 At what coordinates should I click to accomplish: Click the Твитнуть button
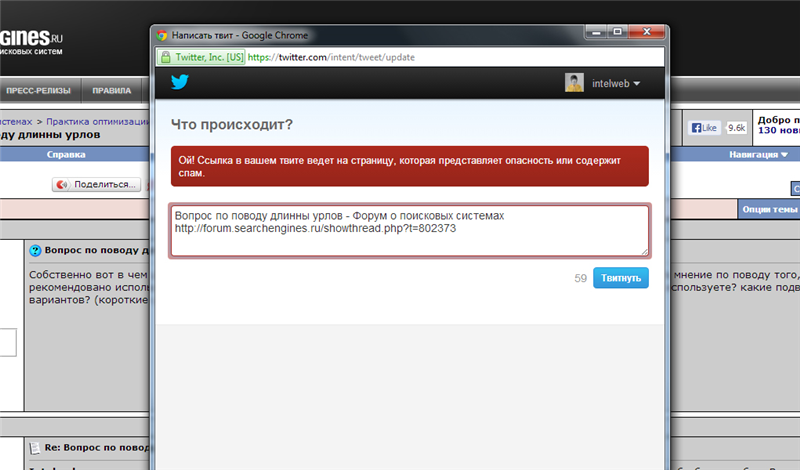coord(620,278)
